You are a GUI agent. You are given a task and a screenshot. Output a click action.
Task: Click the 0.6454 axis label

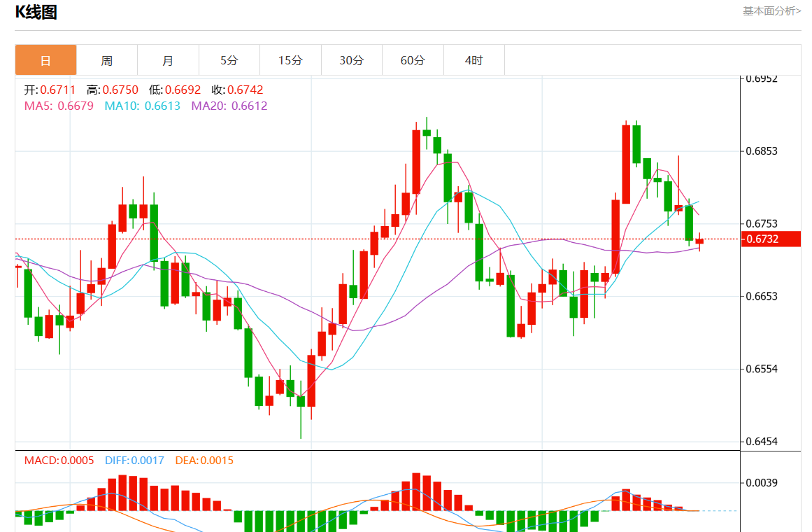[761, 441]
